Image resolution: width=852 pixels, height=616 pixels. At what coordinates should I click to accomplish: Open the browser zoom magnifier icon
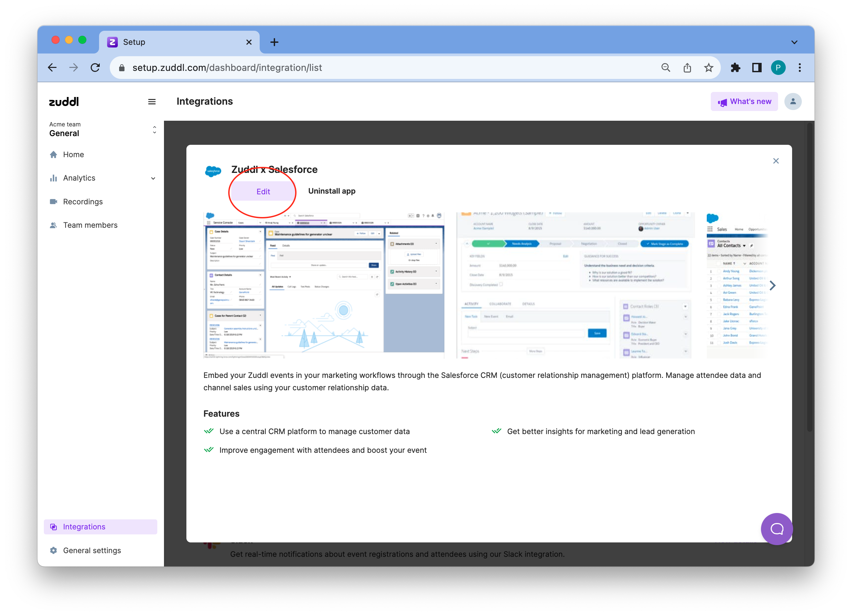point(666,68)
